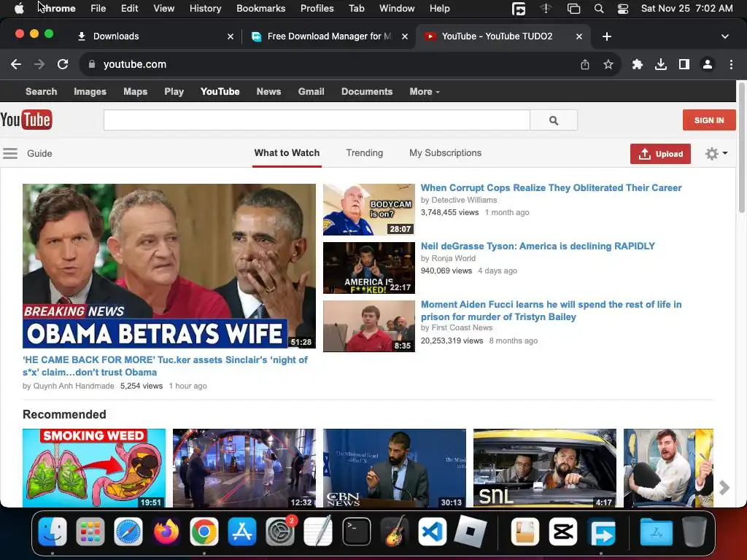The width and height of the screenshot is (747, 560).
Task: Open the Guide hamburger menu icon
Action: [10, 153]
